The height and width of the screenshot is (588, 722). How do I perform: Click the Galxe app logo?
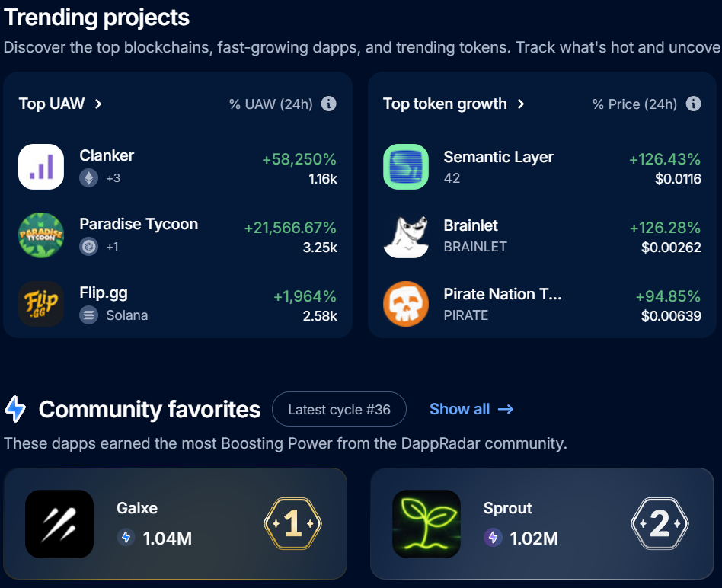pyautogui.click(x=59, y=524)
